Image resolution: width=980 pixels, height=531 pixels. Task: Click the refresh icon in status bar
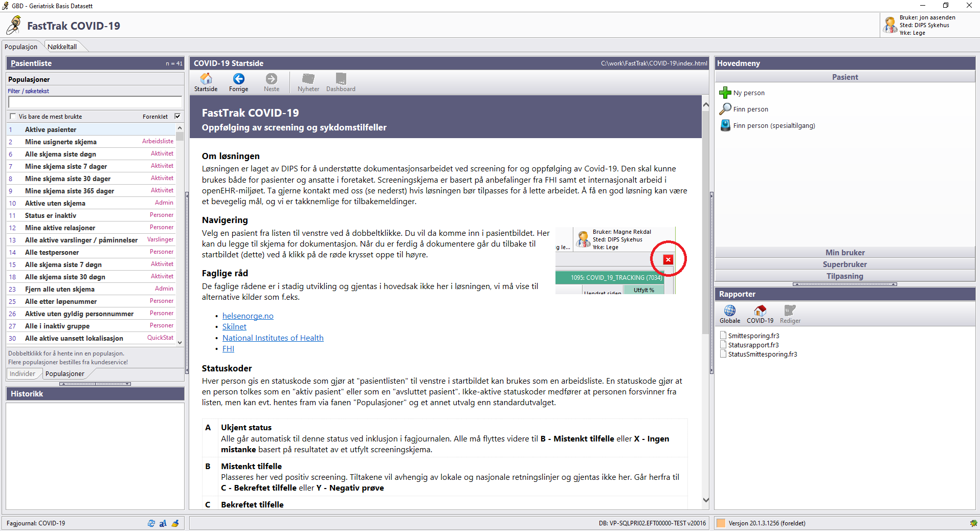[151, 523]
